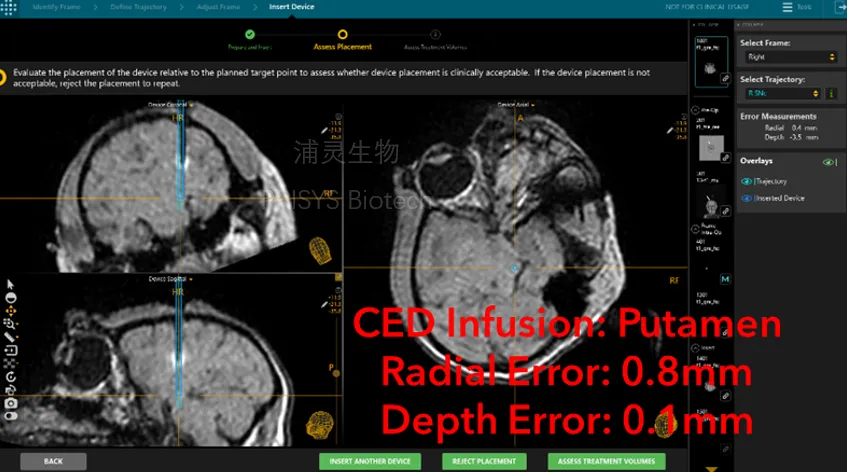847x472 pixels.
Task: Open the Select Trajectory dropdown
Action: coord(780,93)
